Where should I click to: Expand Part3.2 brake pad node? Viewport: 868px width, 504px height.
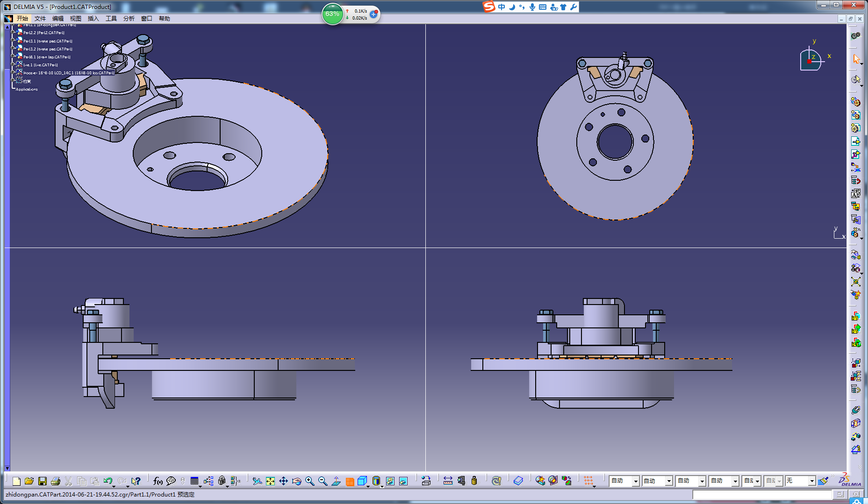(14, 49)
